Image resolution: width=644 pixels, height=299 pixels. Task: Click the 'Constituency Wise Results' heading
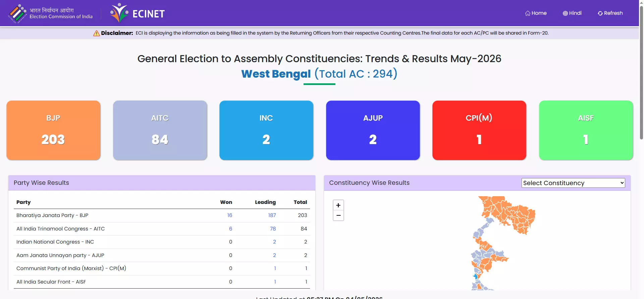click(x=369, y=183)
